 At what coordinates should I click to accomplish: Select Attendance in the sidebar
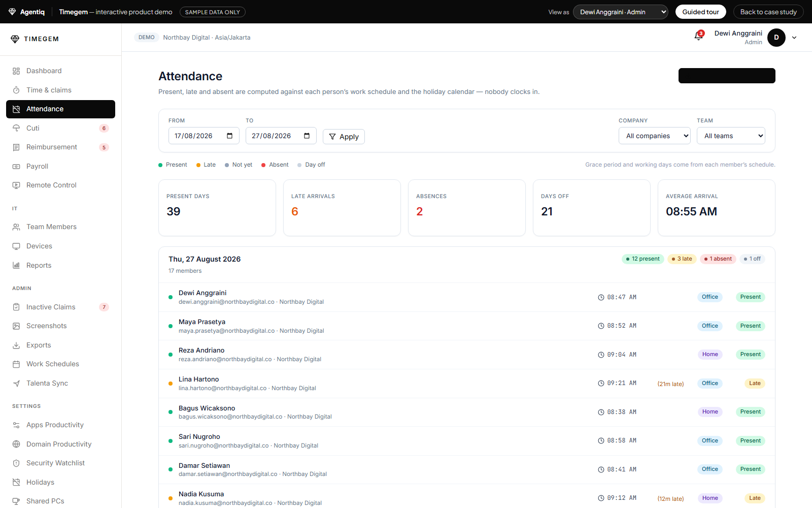[60, 109]
